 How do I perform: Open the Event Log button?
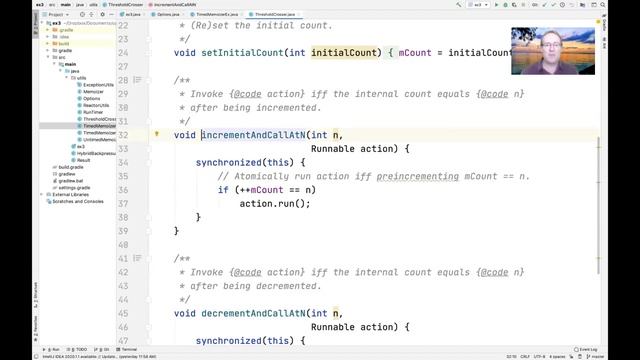click(x=586, y=350)
